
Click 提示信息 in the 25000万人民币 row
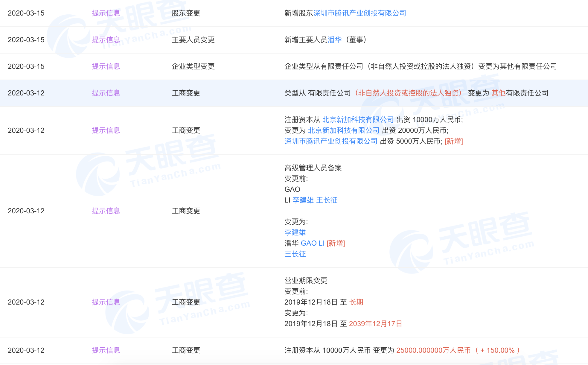click(x=106, y=350)
